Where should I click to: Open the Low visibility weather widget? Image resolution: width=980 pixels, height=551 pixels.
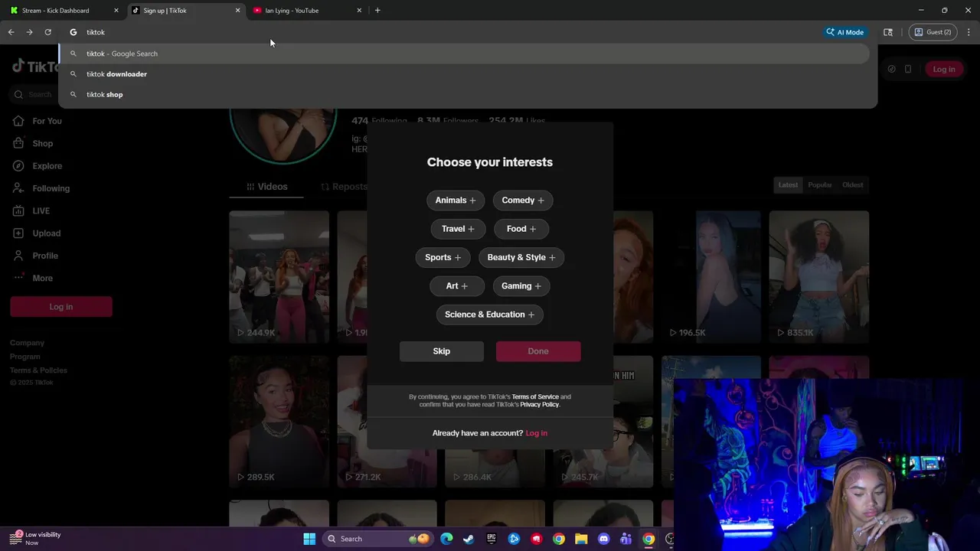point(36,539)
